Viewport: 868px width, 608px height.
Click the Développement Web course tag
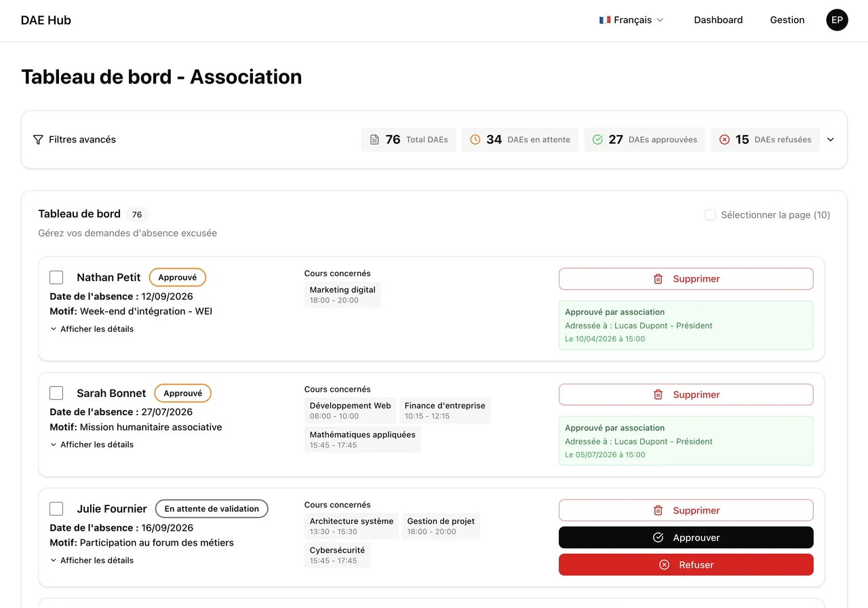click(x=351, y=411)
